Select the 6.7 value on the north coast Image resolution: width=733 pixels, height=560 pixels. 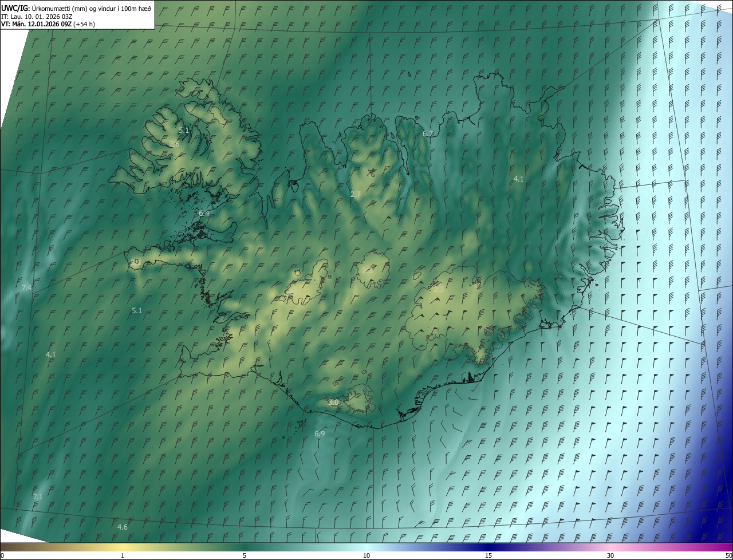click(428, 133)
